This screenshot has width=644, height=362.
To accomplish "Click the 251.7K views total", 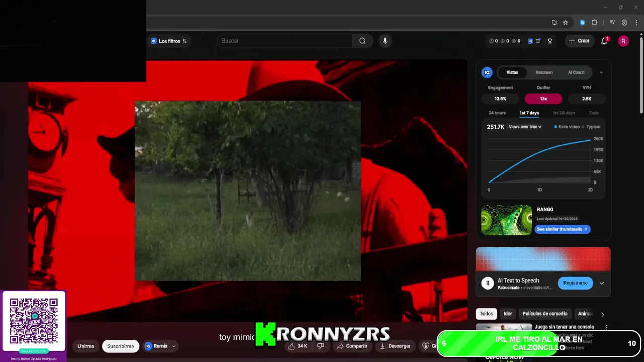I will [x=496, y=127].
